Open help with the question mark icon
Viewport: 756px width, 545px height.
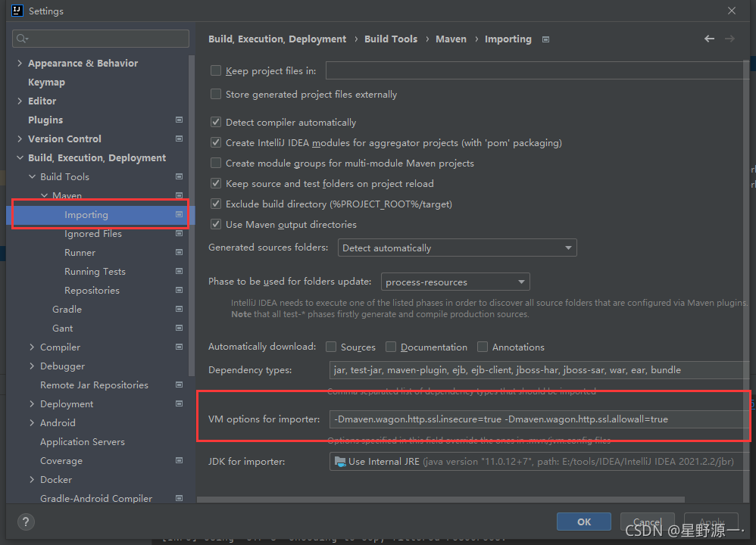tap(26, 522)
